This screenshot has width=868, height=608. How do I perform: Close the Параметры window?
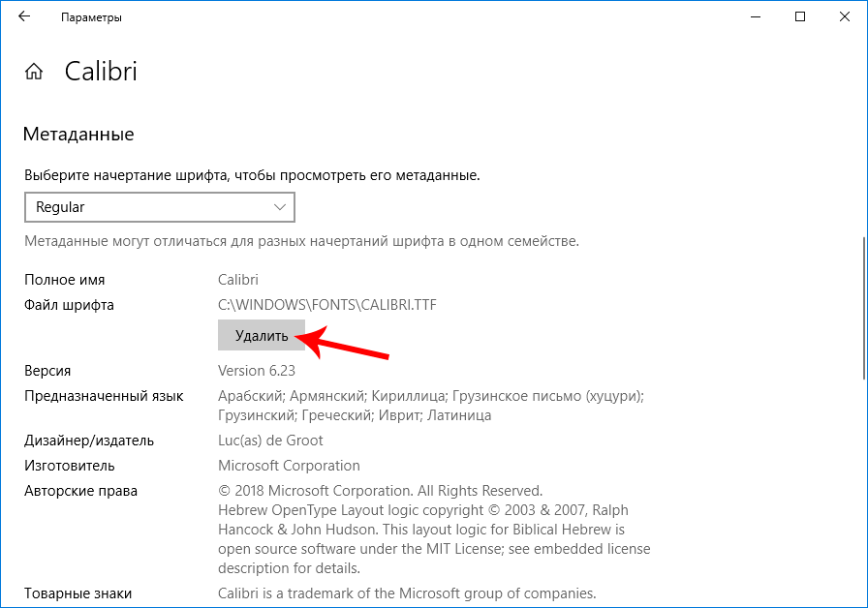point(845,17)
